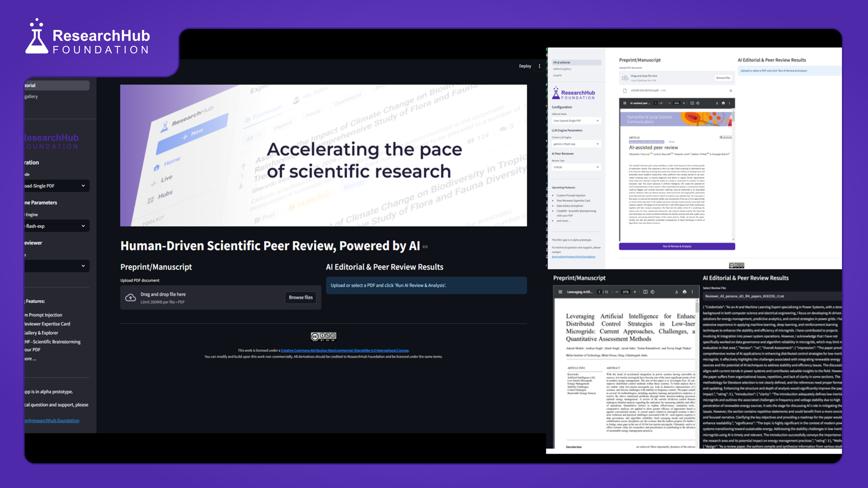Remove the uploaded PDF with the X icon

click(730, 91)
